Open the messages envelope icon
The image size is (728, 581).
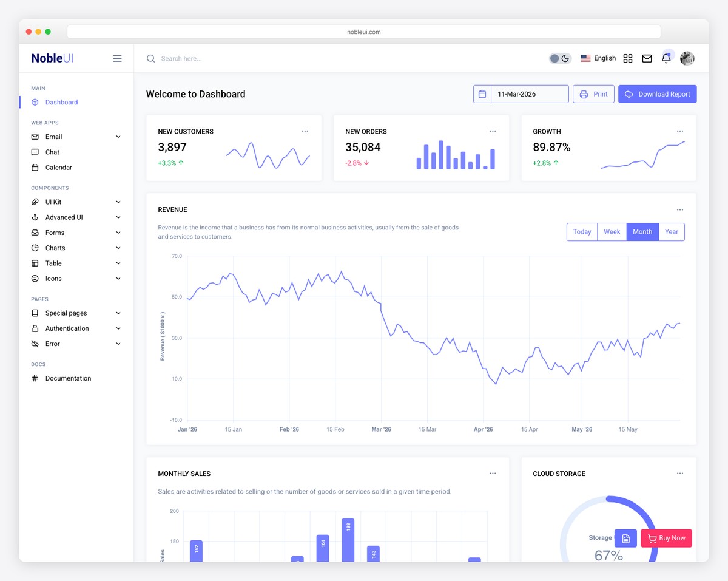click(x=647, y=58)
